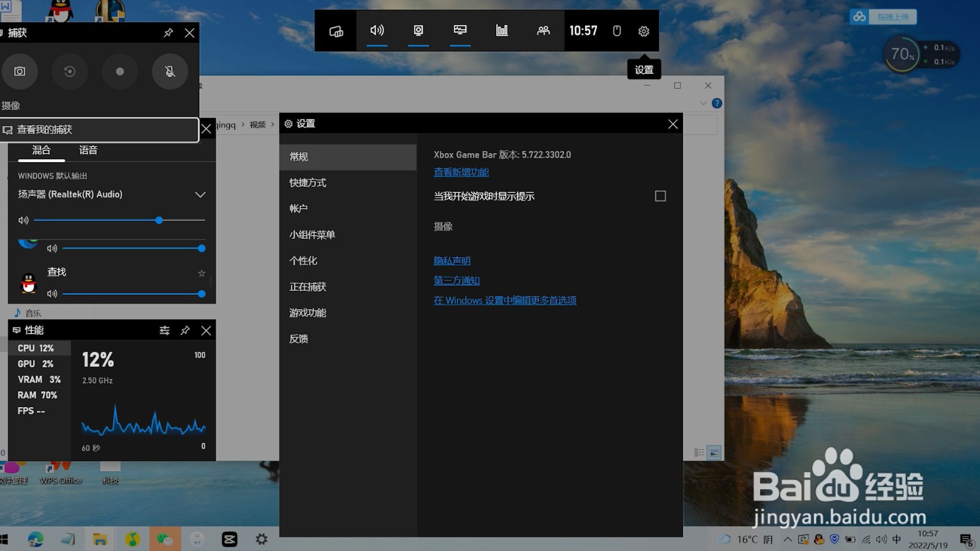
Task: Mute the QQ 查找 app volume
Action: [x=52, y=294]
